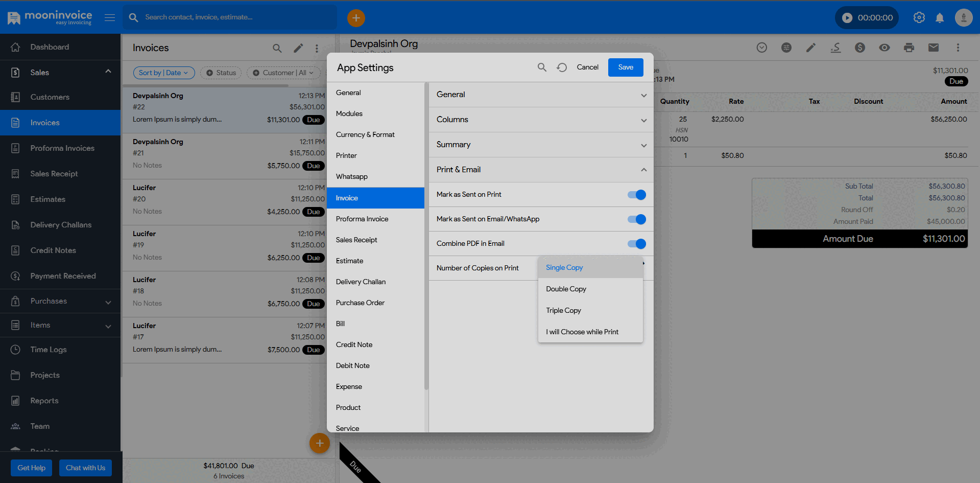Click the hamburger menu icon beside the logo
Screen dimensions: 980x483
[110, 17]
